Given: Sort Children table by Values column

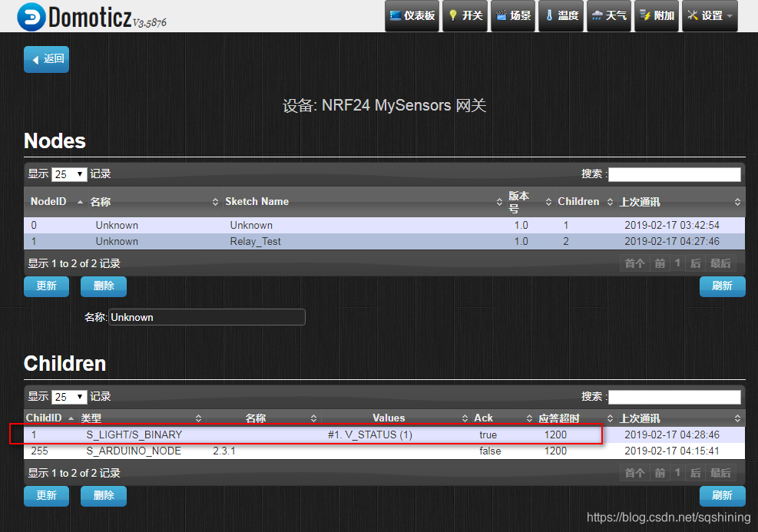Looking at the screenshot, I should point(396,418).
